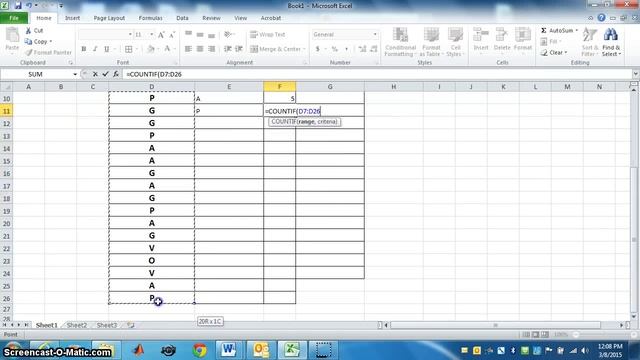Open the font name dropdown
This screenshot has width=640, height=360.
pyautogui.click(x=130, y=35)
